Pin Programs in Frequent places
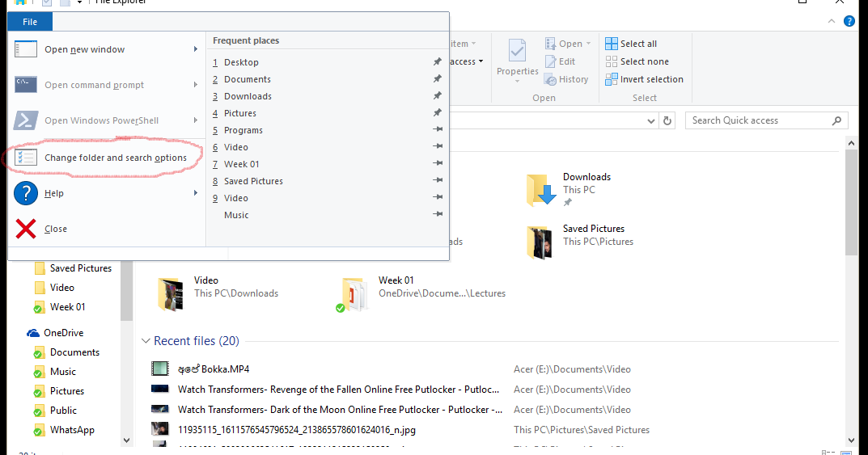The image size is (868, 455). tap(438, 129)
